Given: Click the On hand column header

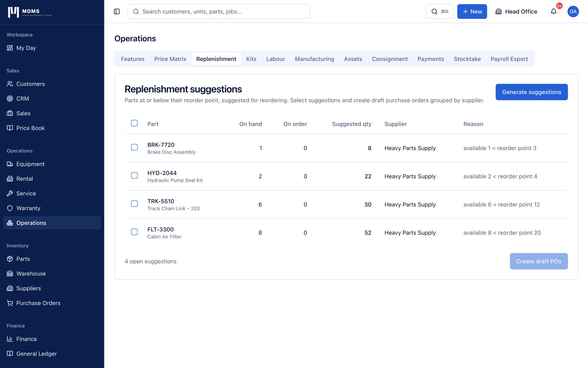Looking at the screenshot, I should coord(250,124).
